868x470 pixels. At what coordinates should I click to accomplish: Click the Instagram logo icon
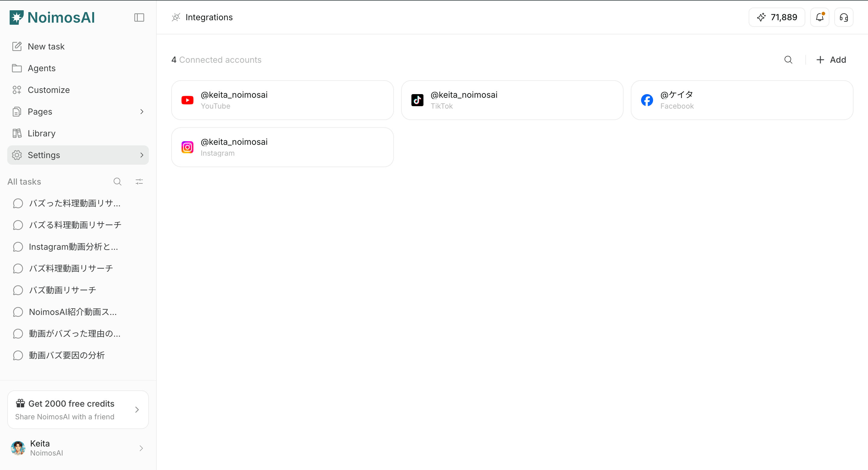(x=187, y=147)
